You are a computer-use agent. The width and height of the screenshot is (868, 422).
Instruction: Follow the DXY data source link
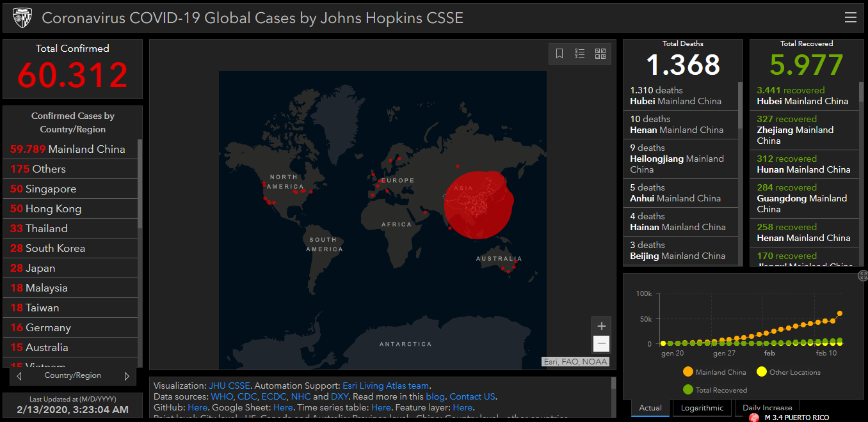coord(339,397)
